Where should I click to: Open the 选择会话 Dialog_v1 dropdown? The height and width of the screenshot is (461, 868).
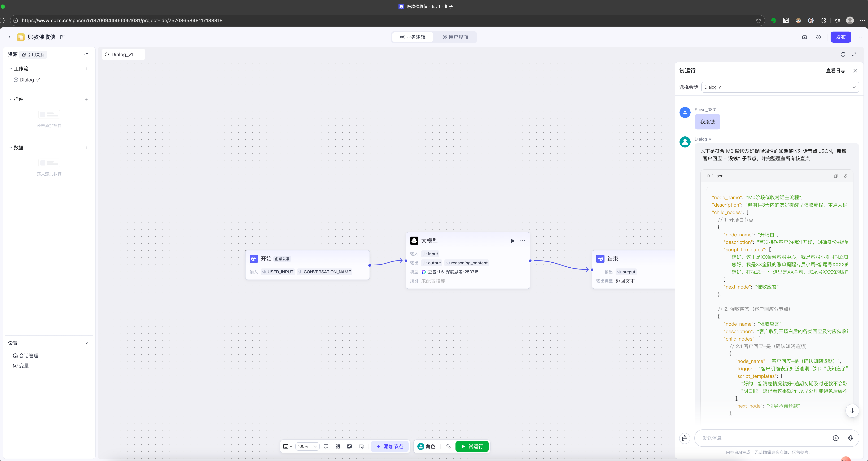coord(780,87)
